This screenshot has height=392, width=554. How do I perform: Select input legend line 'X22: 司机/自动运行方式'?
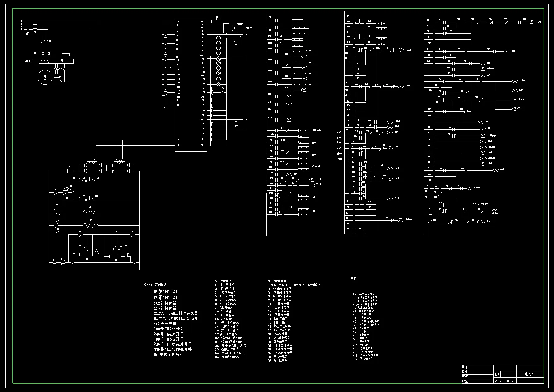pos(230,345)
